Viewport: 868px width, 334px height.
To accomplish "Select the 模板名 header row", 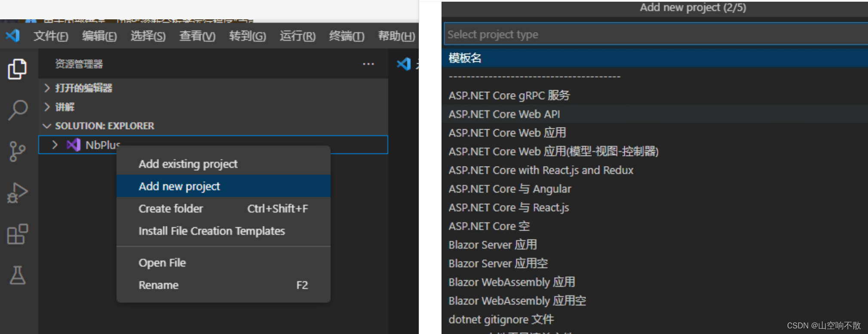I will pyautogui.click(x=655, y=58).
